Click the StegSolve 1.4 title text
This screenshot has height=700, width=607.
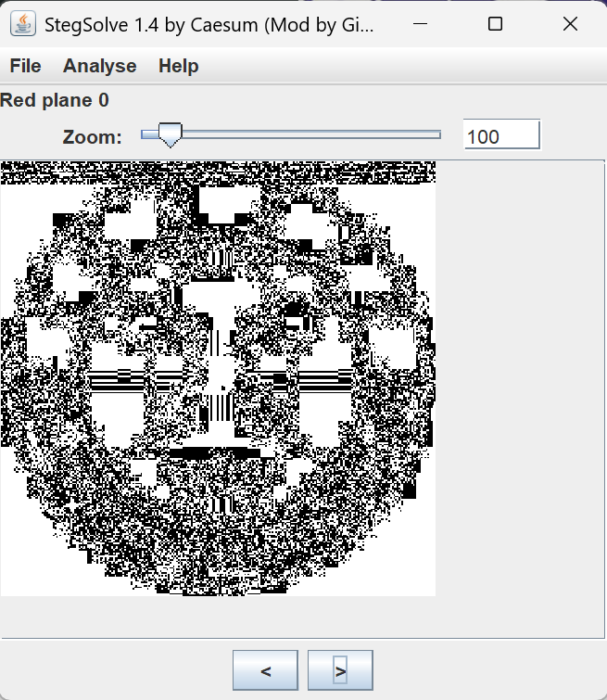point(209,25)
